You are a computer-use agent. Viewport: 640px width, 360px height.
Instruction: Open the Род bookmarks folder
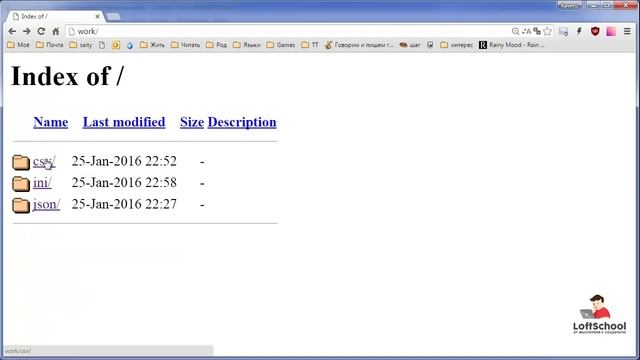tap(217, 45)
